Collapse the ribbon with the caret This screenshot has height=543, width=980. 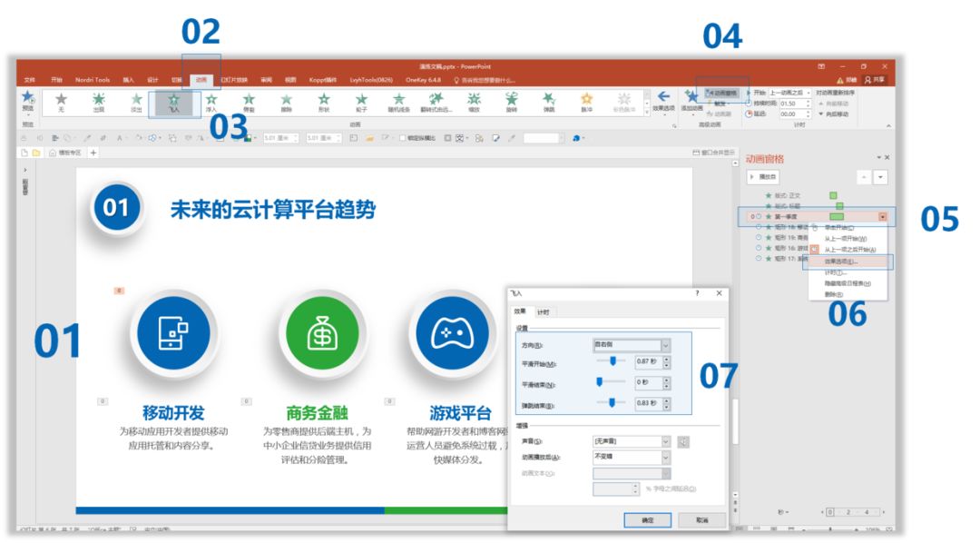point(888,125)
